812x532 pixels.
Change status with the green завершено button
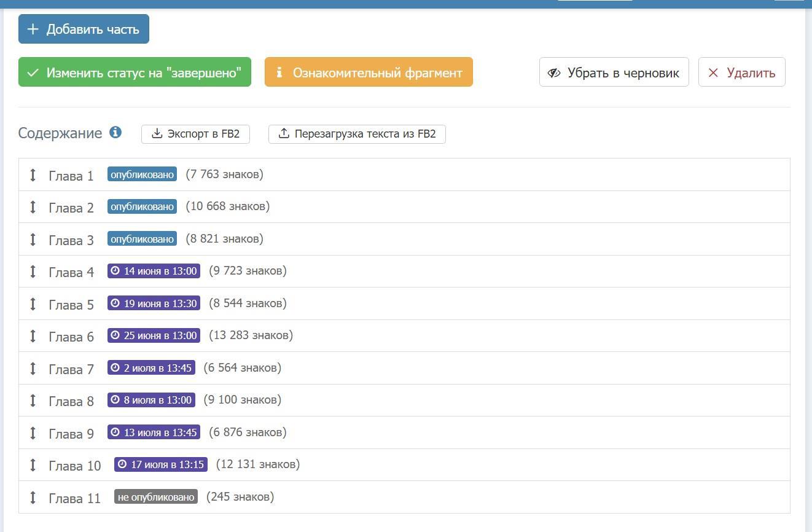pyautogui.click(x=135, y=72)
